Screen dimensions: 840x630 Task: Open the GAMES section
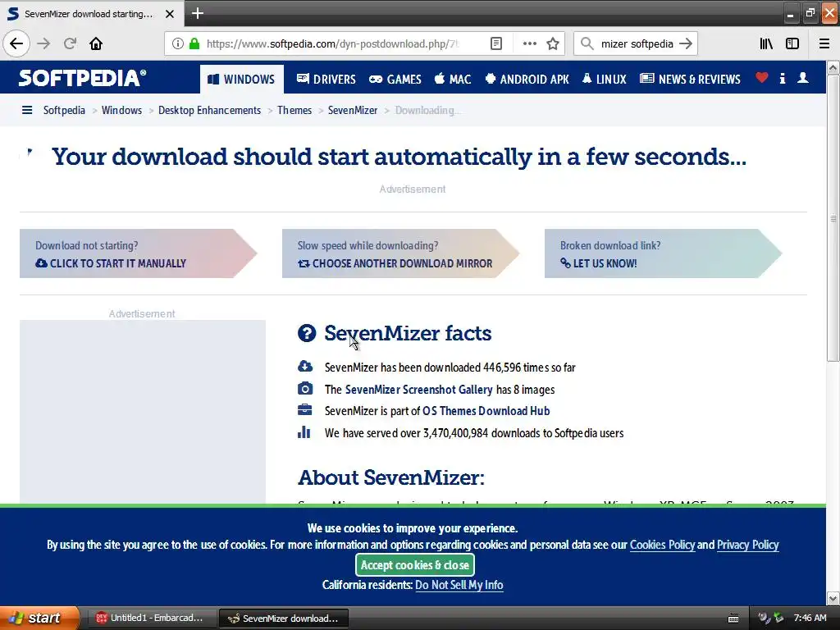click(395, 80)
